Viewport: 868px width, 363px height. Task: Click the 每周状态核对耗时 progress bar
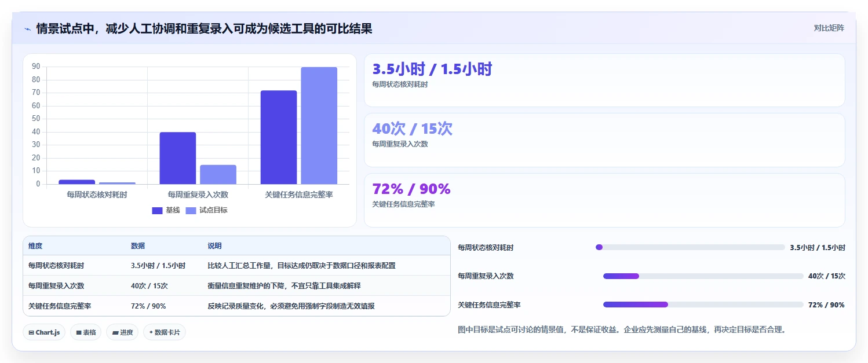click(x=690, y=247)
